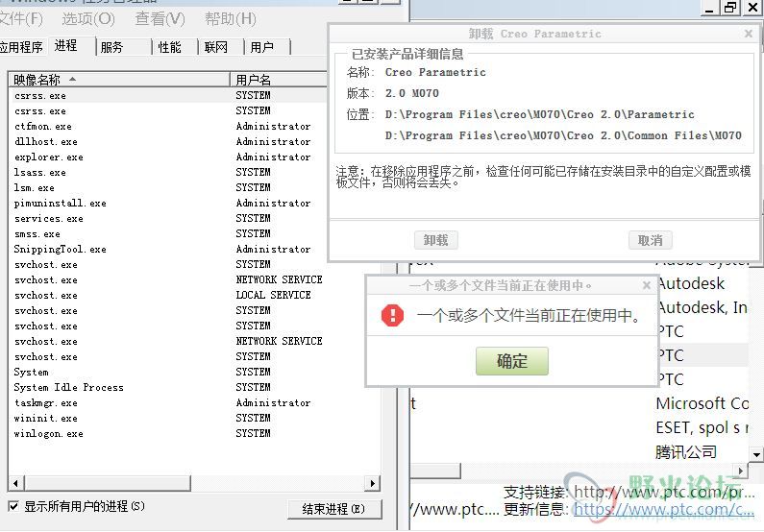Viewport: 764px width, 532px height.
Task: Select the services.exe process
Action: 168,219
